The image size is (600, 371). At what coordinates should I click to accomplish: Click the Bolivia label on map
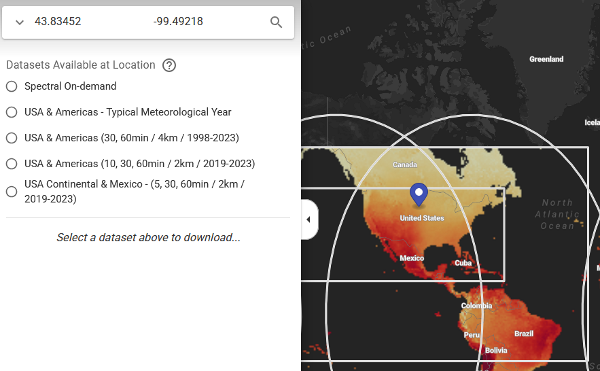[x=496, y=350]
